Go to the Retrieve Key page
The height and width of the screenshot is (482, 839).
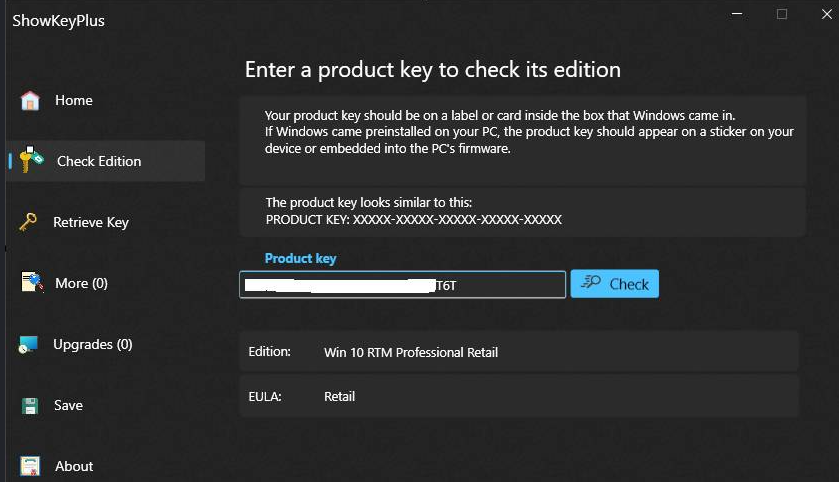[x=91, y=222]
